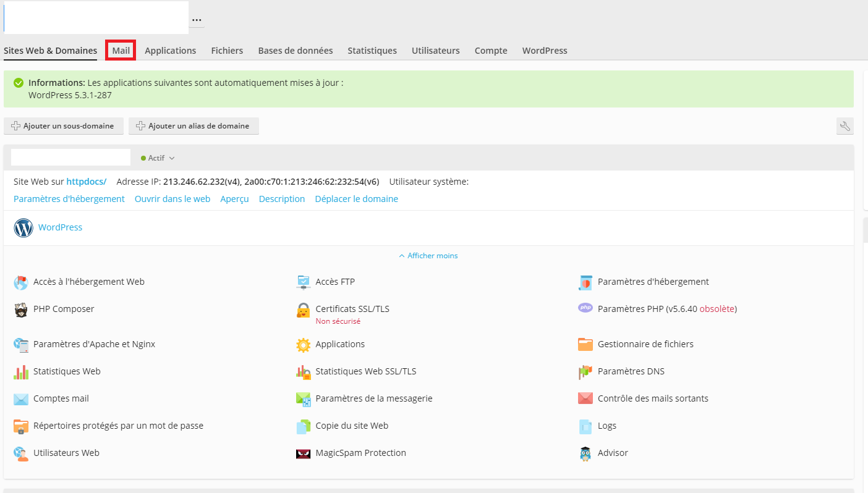The image size is (868, 493).
Task: Click the WordPress logo icon
Action: click(23, 228)
